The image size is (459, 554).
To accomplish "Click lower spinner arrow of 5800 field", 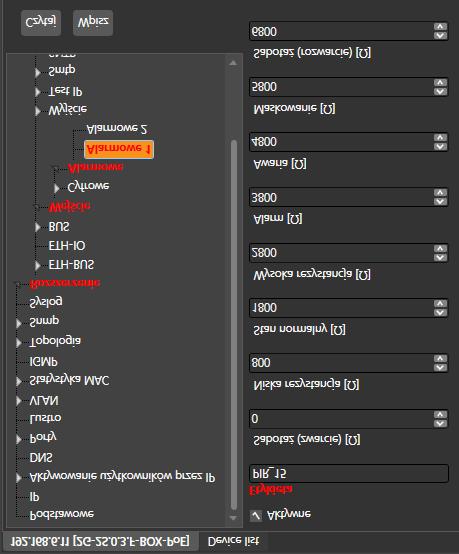I will (440, 92).
